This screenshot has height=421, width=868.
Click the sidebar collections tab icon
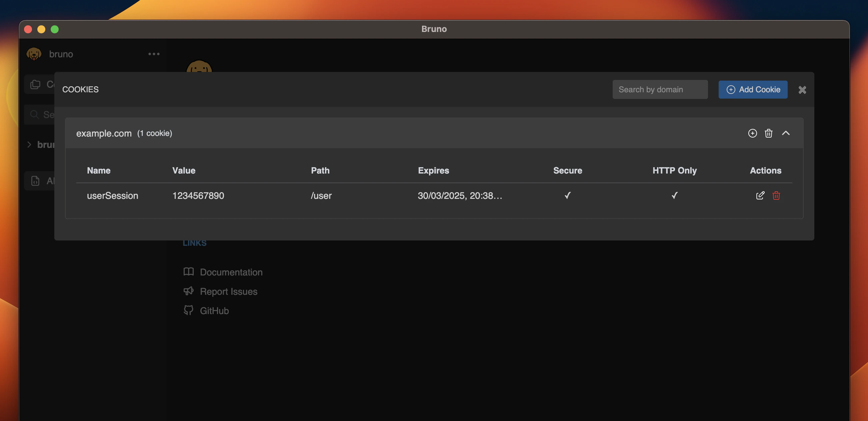click(35, 84)
